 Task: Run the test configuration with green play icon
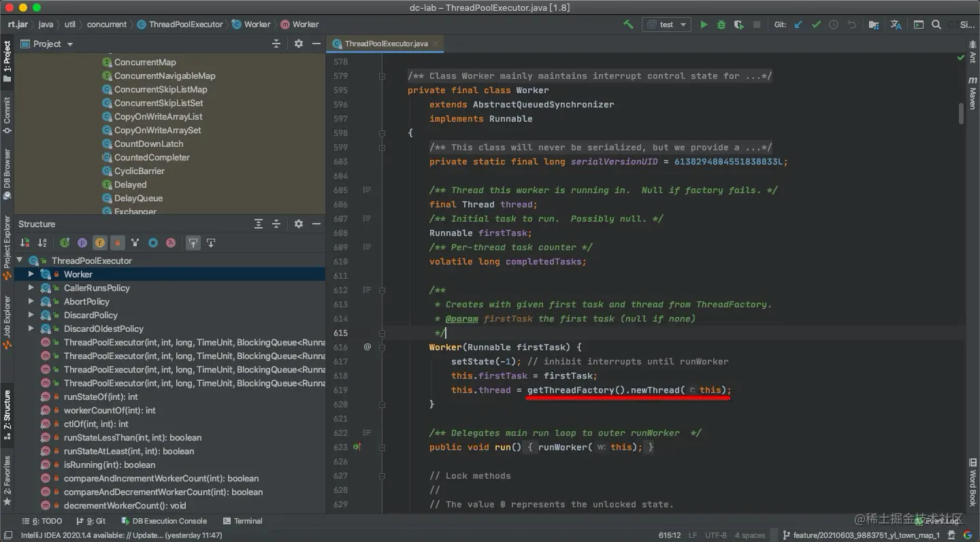tap(704, 24)
